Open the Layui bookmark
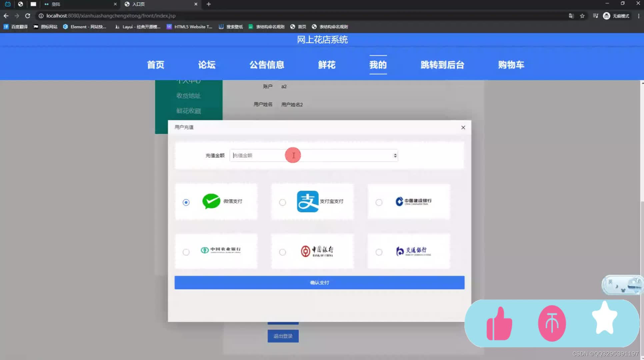Screen dimensions: 644x360 point(138,27)
